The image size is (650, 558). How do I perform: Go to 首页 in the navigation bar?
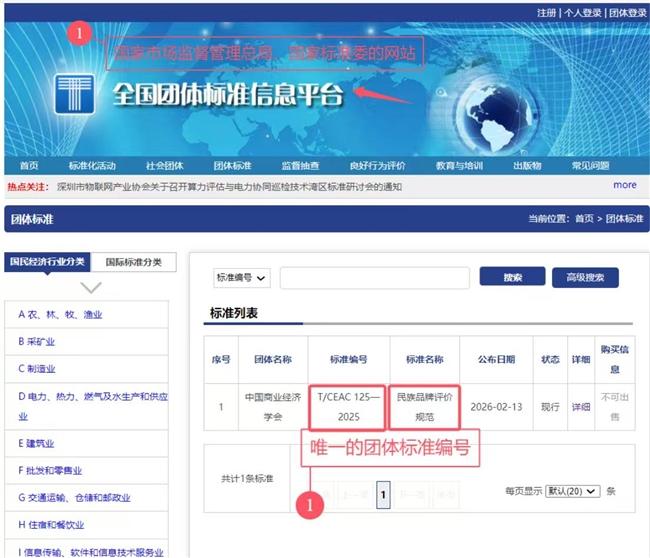click(x=29, y=165)
